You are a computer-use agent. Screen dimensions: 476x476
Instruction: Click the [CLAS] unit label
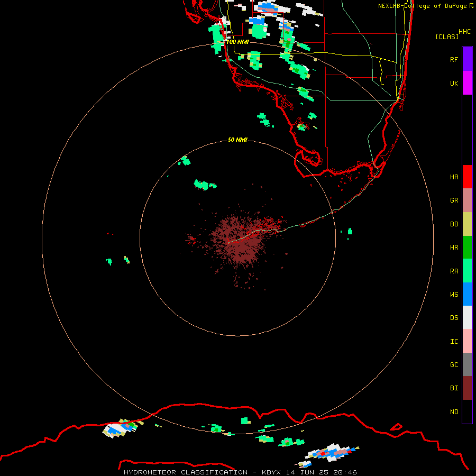[447, 36]
